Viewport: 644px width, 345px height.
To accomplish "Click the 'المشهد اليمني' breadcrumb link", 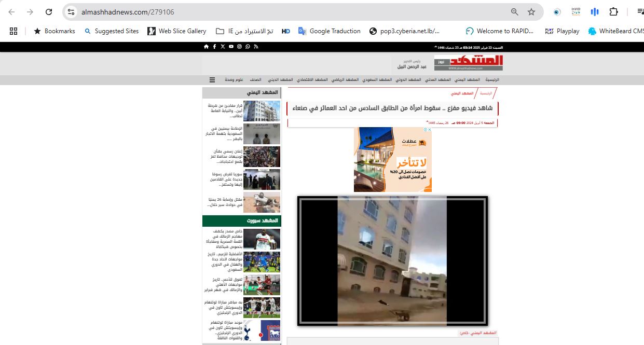I will (x=461, y=93).
